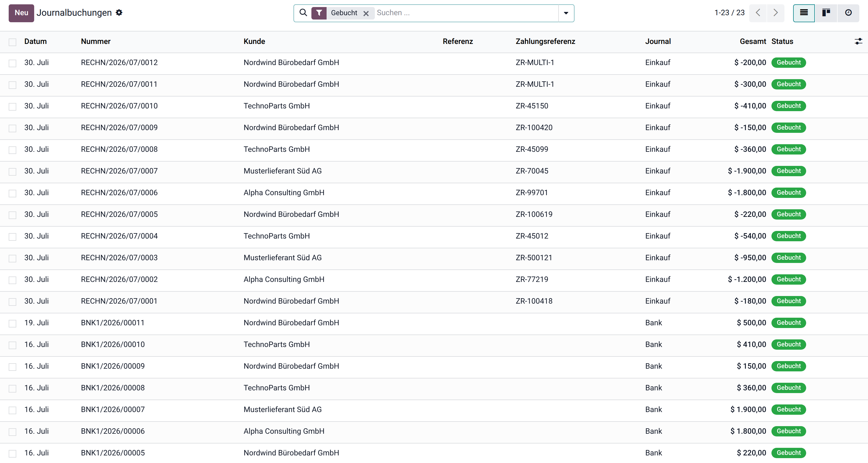The height and width of the screenshot is (463, 868).
Task: Open entry RECHN/2026/07/0001
Action: (119, 301)
